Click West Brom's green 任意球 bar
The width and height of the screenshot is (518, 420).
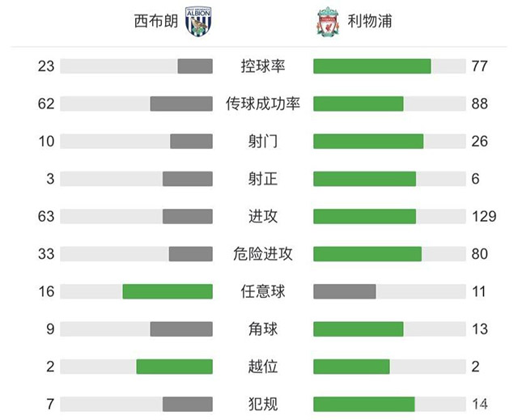[x=168, y=291]
